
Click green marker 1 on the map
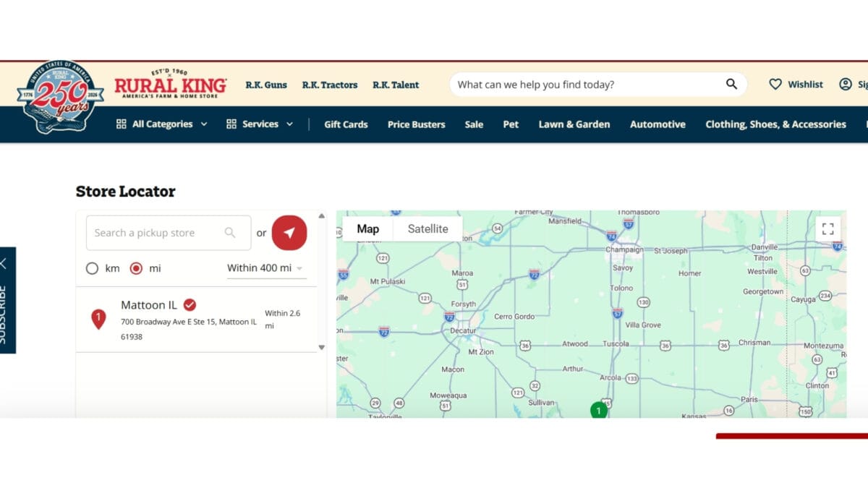(x=598, y=410)
